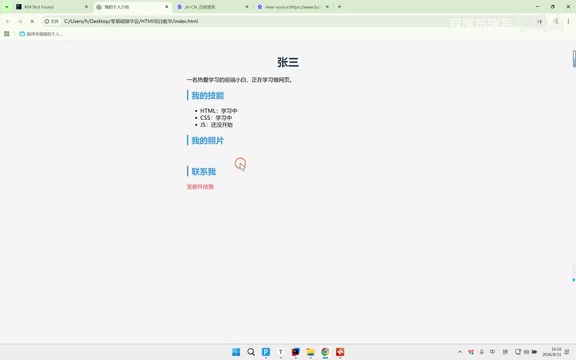Click the 拼 IME mode indicator

coord(505,352)
